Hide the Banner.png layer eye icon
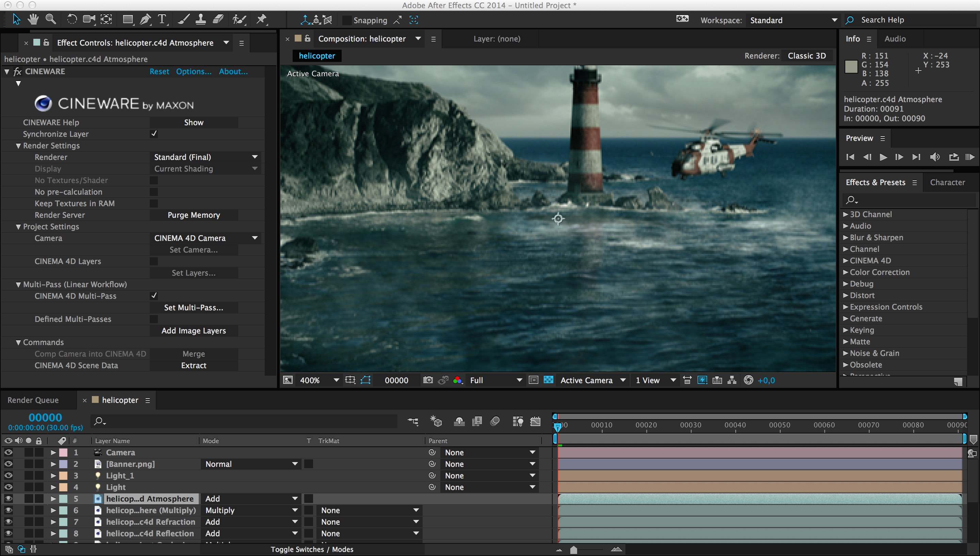This screenshot has height=556, width=980. [9, 464]
